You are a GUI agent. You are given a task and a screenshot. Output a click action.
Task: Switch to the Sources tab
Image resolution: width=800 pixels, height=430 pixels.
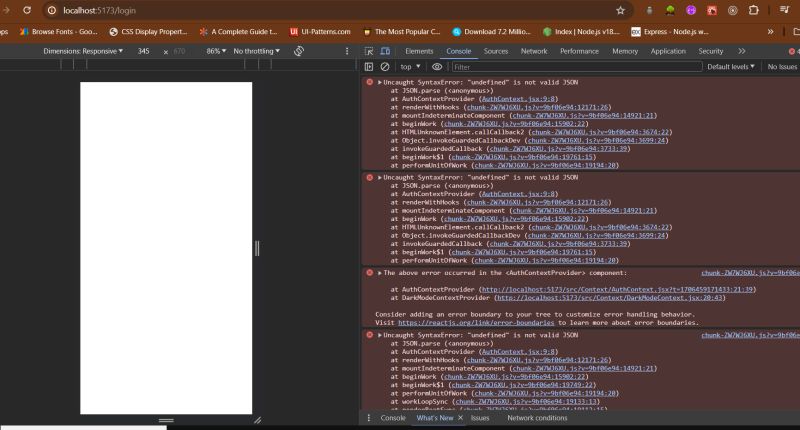point(496,51)
